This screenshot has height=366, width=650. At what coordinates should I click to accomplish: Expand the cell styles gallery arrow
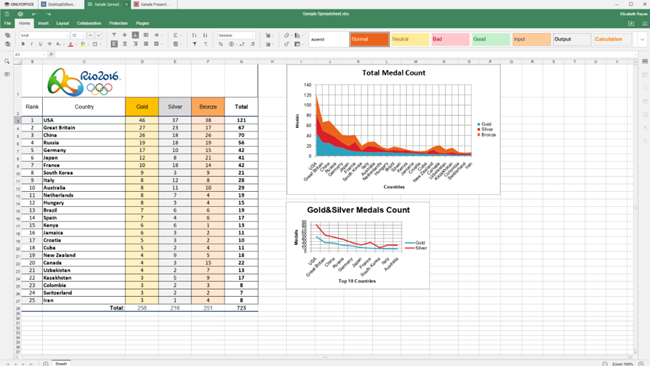coord(642,39)
